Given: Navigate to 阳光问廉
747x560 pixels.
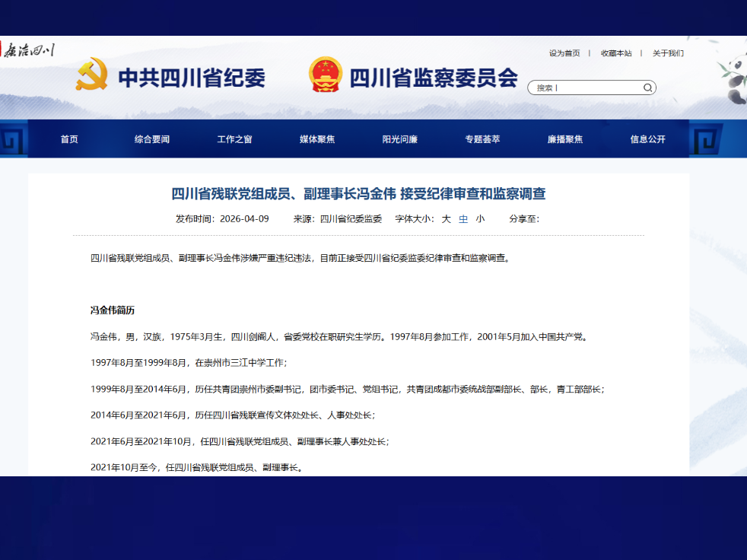Looking at the screenshot, I should click(400, 139).
